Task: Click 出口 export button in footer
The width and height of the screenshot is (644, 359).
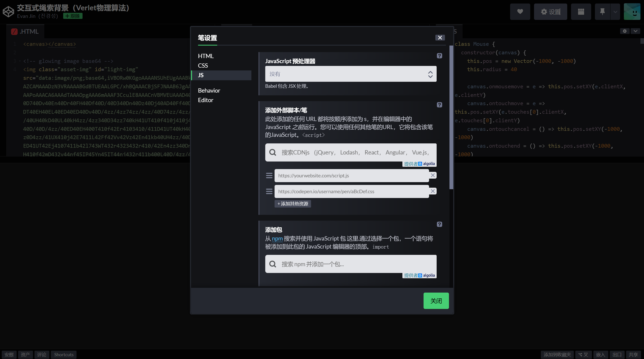Action: 617,354
